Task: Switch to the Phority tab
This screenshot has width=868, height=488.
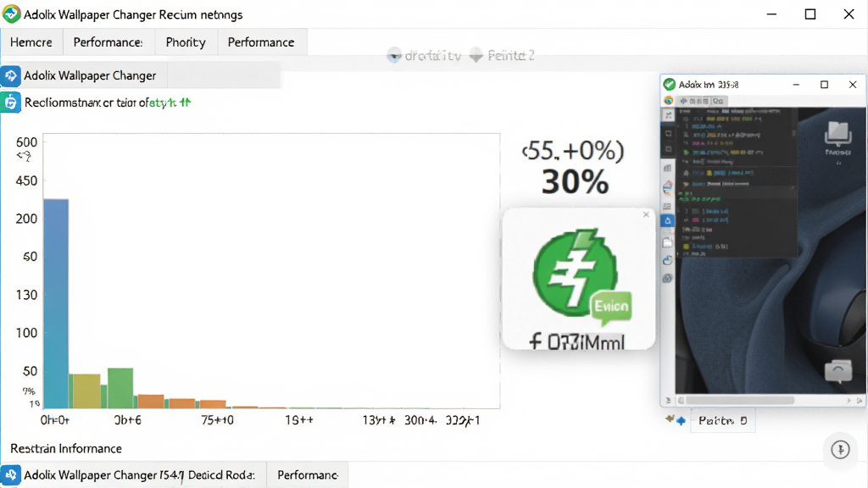Action: [186, 42]
